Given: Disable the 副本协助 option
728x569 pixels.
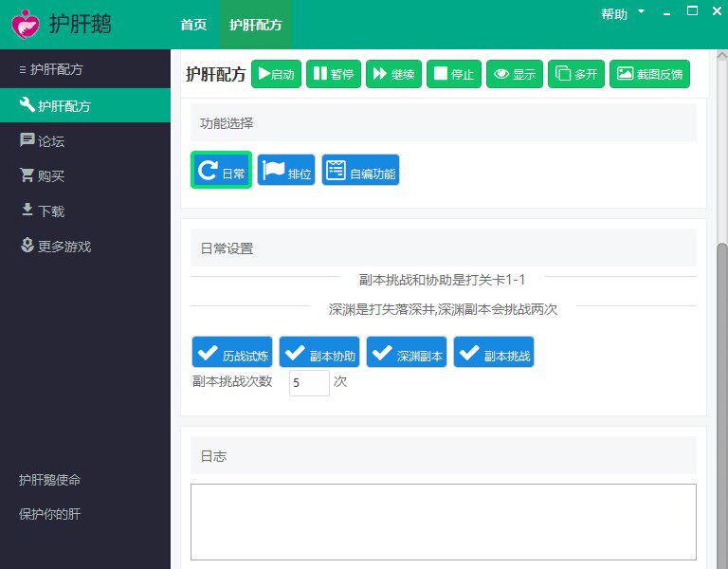Looking at the screenshot, I should click(319, 352).
